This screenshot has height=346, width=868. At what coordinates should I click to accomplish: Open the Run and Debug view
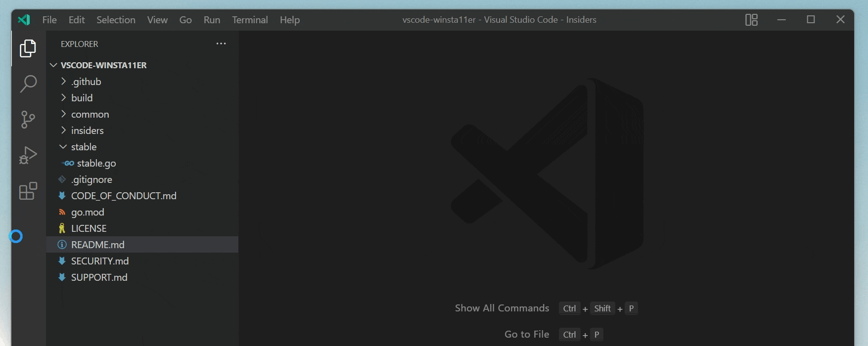tap(28, 155)
